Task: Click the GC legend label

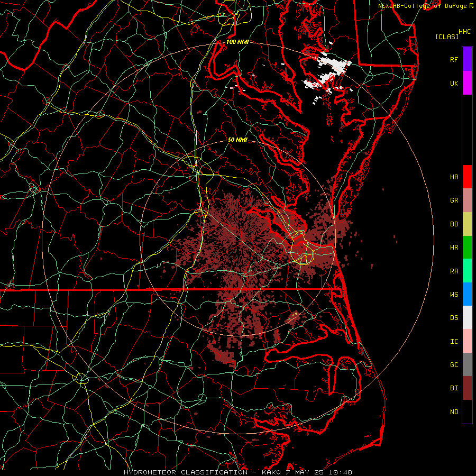Action: (454, 364)
